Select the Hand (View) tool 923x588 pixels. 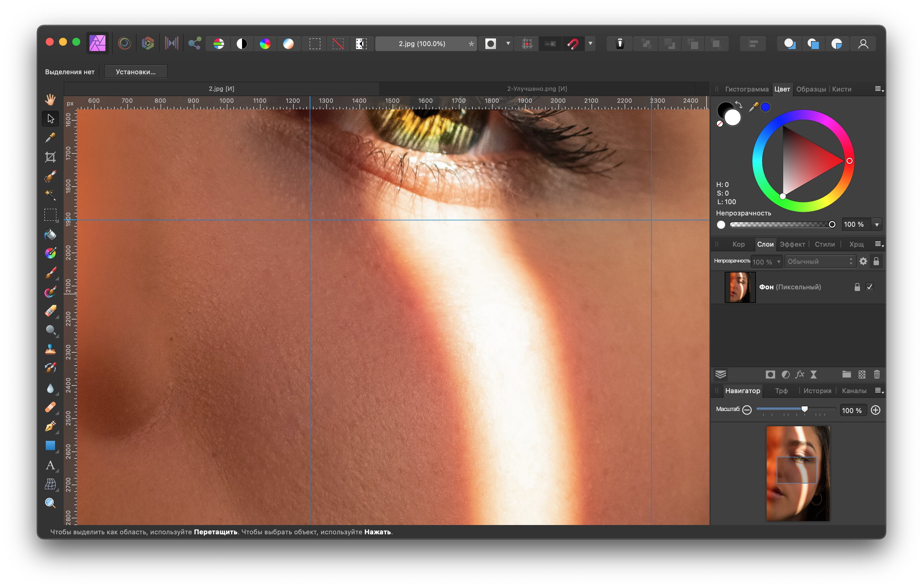point(50,100)
